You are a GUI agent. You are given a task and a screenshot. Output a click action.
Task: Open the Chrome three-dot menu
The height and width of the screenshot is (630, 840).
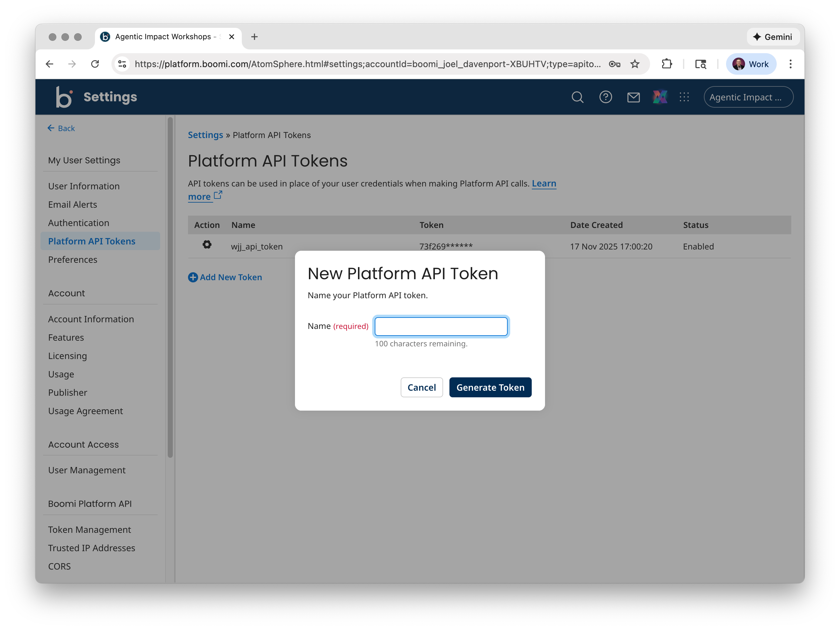790,64
